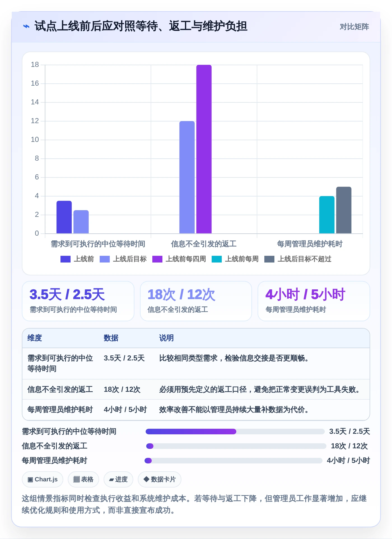Image resolution: width=392 pixels, height=539 pixels.
Task: Click description starting 必须用预先定义的返工口径
Action: click(260, 390)
